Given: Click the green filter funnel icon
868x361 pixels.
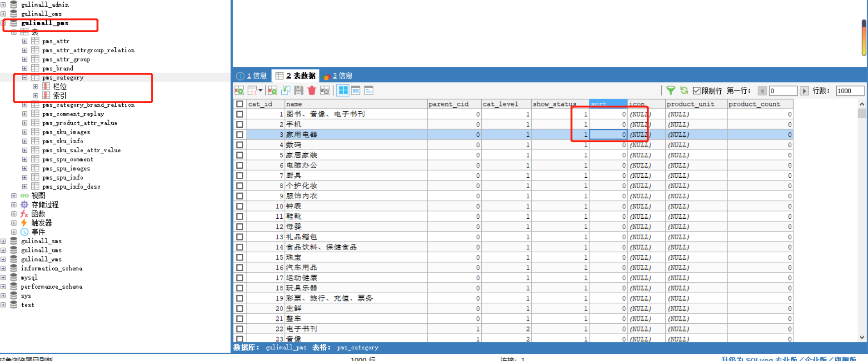Looking at the screenshot, I should click(671, 90).
